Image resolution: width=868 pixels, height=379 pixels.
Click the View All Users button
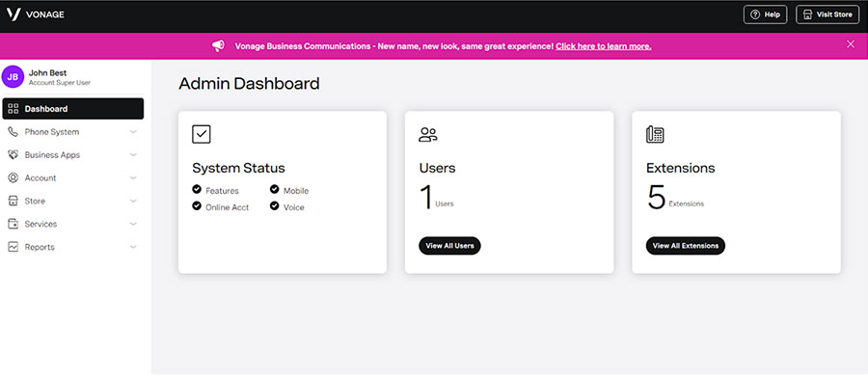tap(449, 246)
